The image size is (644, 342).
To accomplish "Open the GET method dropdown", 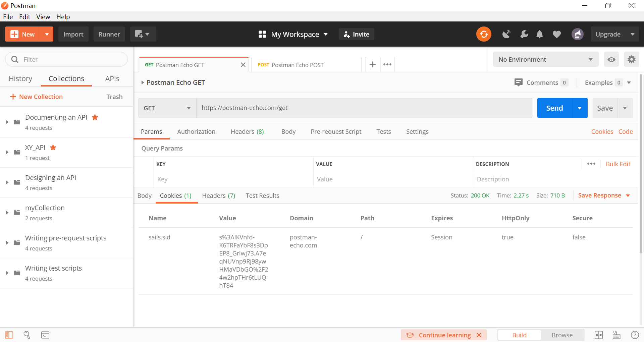I will tap(167, 108).
